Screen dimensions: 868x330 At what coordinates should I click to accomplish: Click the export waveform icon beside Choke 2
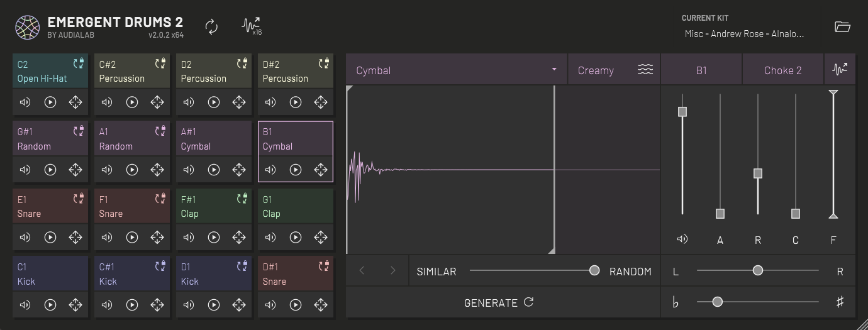click(840, 70)
